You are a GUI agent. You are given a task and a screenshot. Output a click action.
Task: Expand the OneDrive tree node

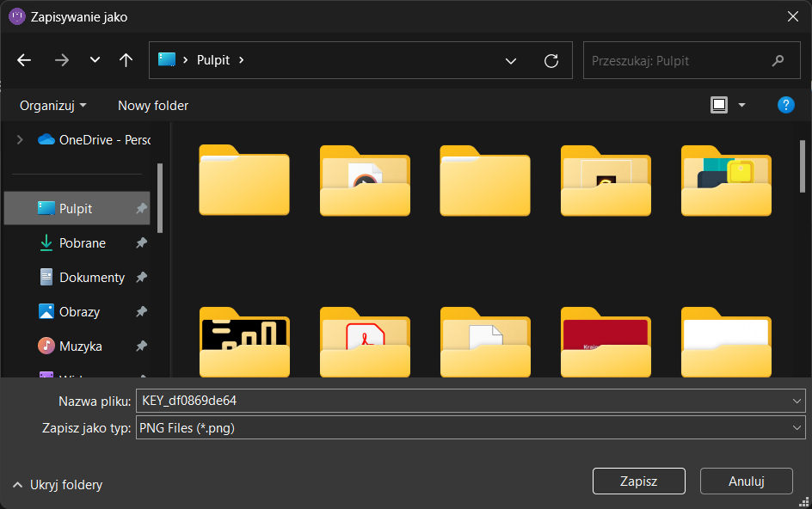[20, 139]
